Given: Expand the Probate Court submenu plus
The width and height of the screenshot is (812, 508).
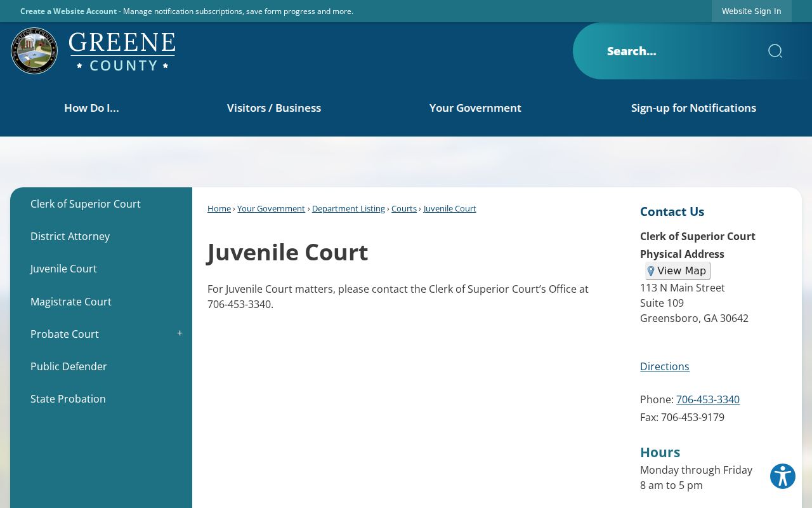Looking at the screenshot, I should (x=180, y=333).
